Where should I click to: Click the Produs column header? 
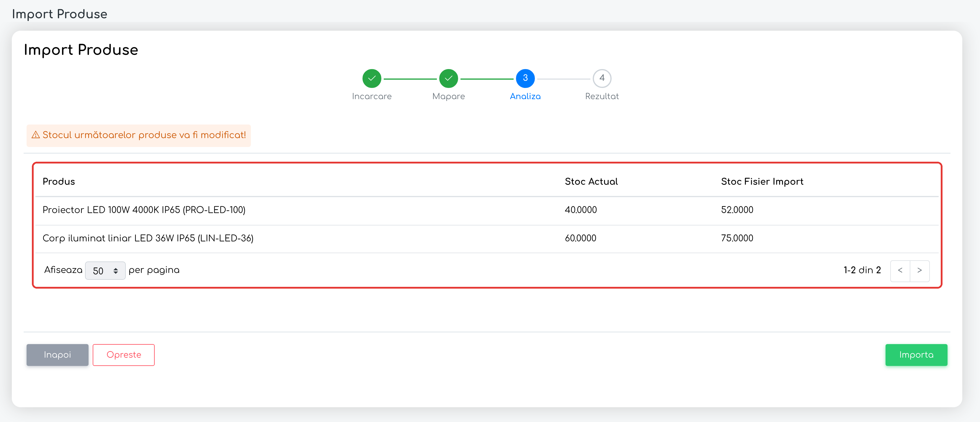(x=58, y=181)
